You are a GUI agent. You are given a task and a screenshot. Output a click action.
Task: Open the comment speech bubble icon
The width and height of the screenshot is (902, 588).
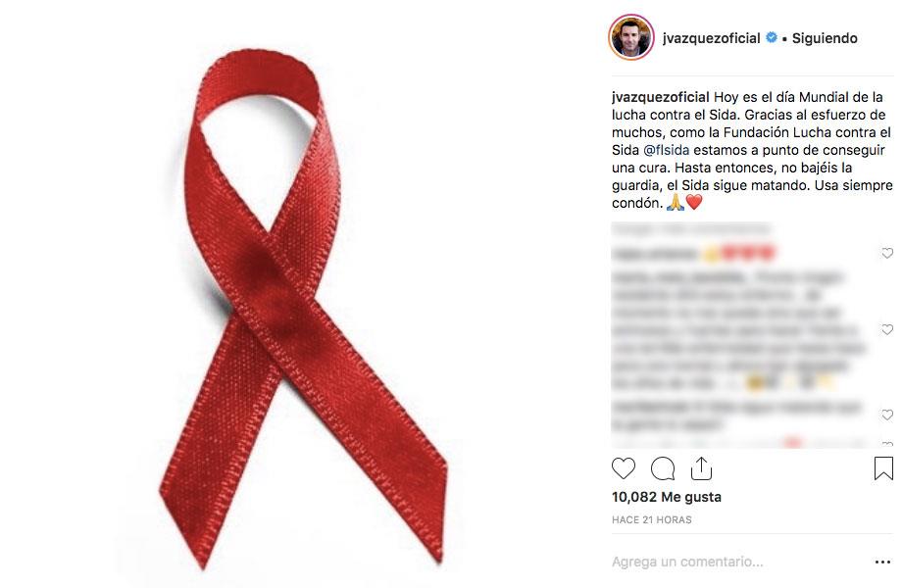click(x=663, y=468)
